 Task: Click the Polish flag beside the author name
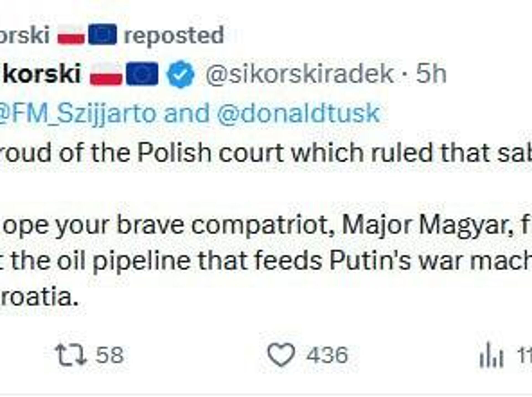(x=106, y=74)
